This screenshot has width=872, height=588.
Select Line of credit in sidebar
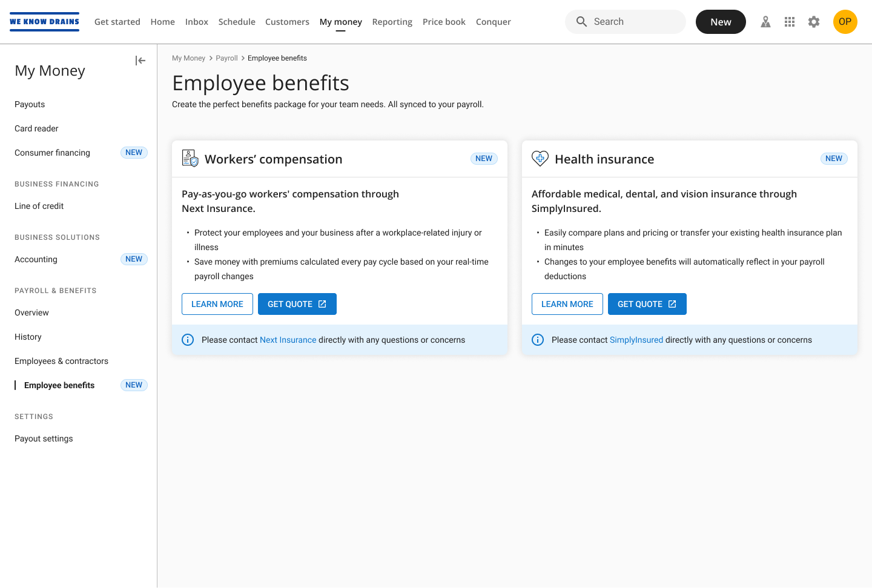tap(39, 206)
